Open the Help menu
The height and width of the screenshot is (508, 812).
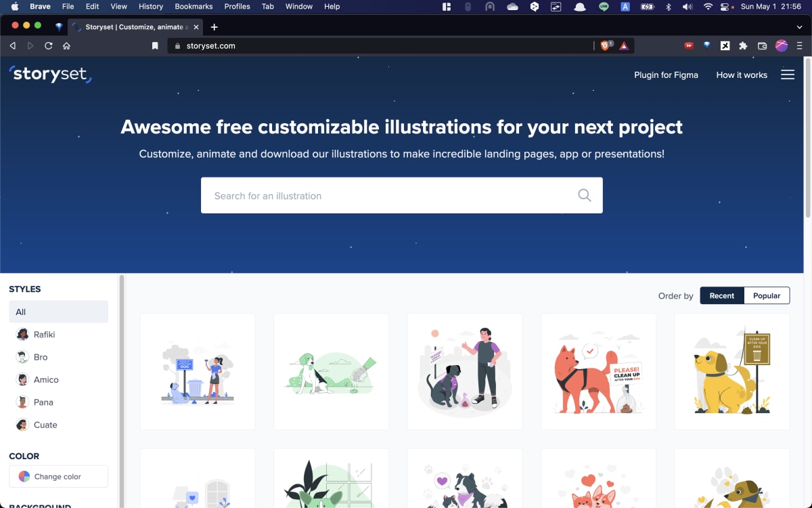click(332, 7)
